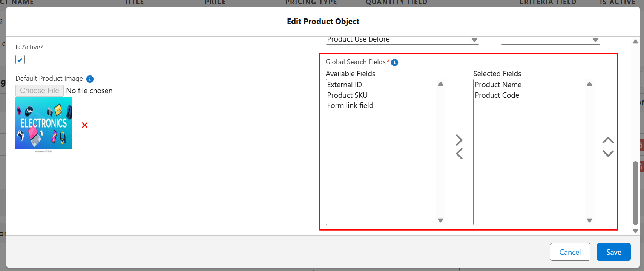
Task: Click the info icon beside Default Product Image
Action: click(x=90, y=79)
